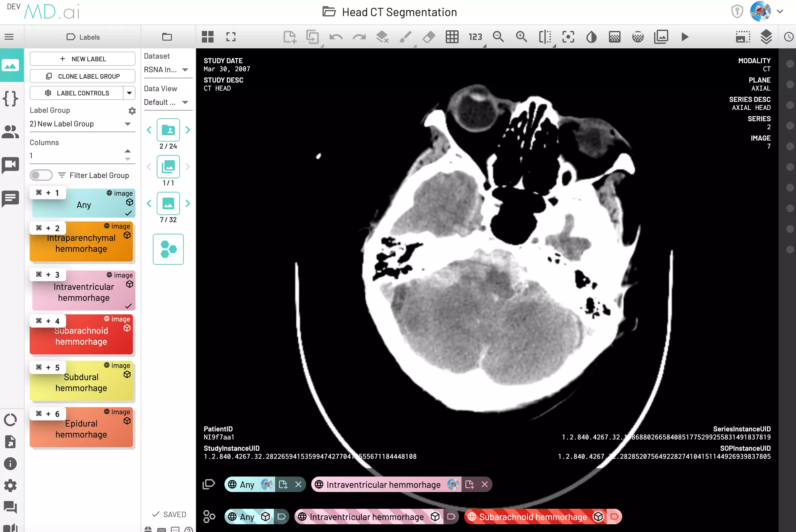Click the undo arrow icon
The image size is (796, 532).
tap(335, 37)
